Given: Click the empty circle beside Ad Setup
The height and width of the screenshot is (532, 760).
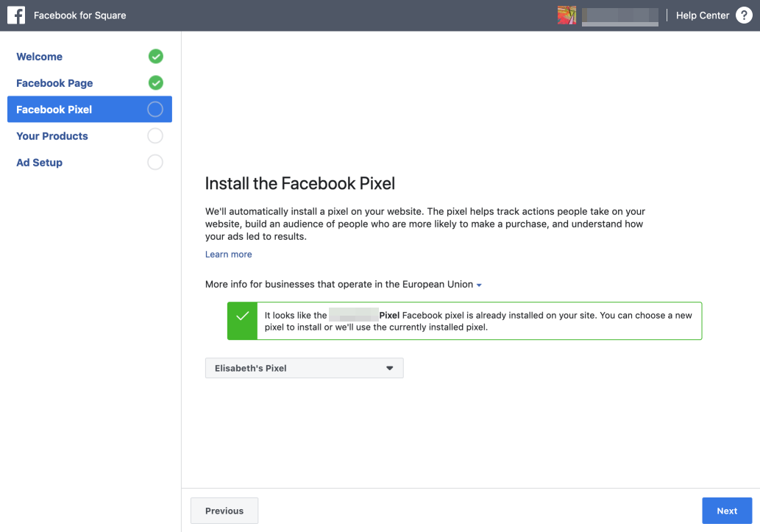Looking at the screenshot, I should point(155,162).
